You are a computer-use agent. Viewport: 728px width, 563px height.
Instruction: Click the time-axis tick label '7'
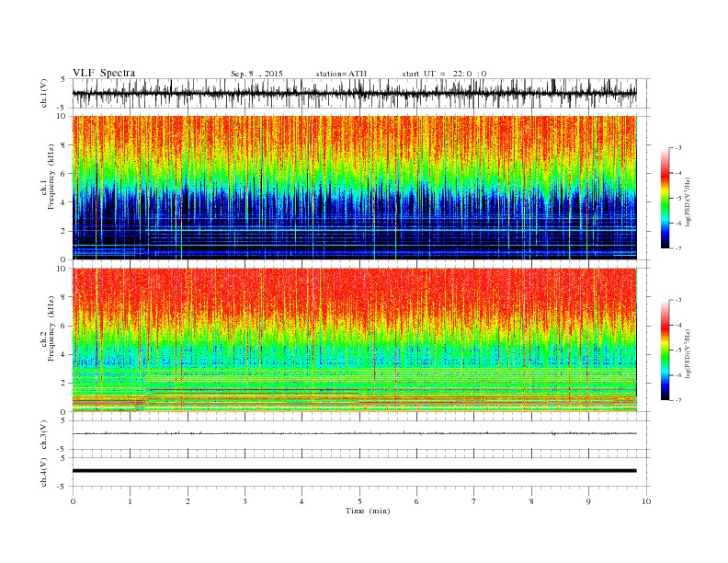coord(474,501)
